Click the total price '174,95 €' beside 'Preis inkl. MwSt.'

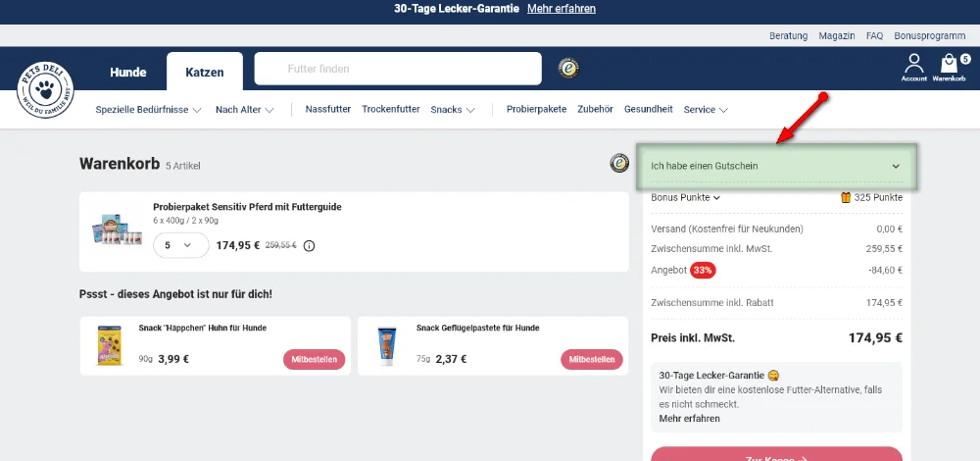click(875, 338)
